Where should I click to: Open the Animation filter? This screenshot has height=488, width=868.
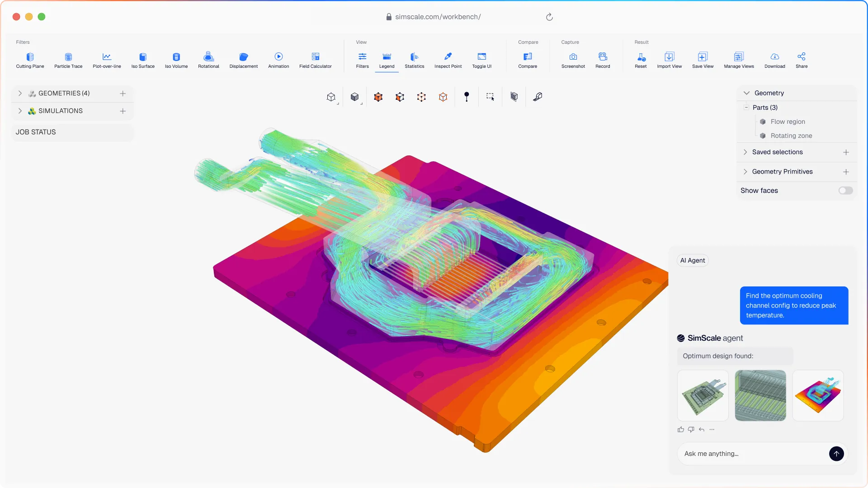[278, 60]
